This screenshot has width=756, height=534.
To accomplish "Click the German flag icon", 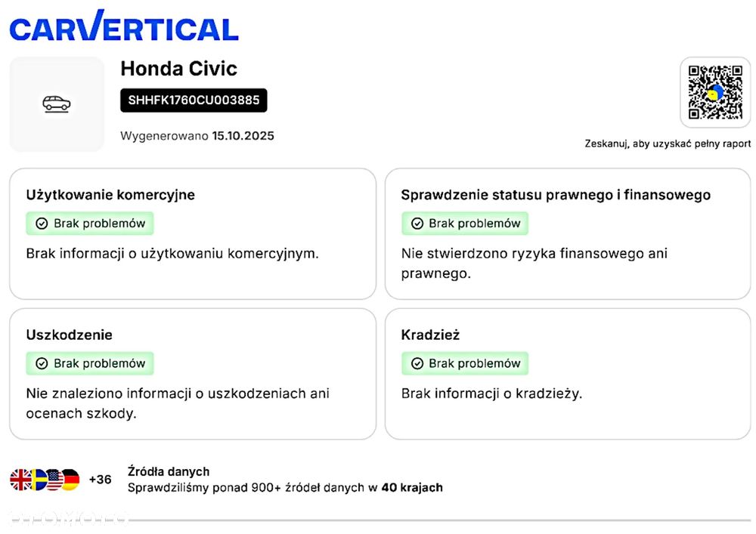I will click(x=70, y=480).
